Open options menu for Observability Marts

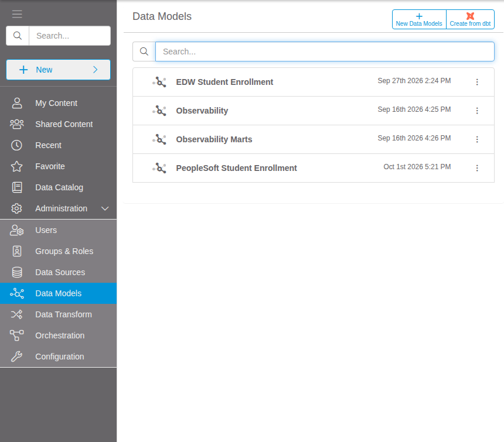(x=477, y=139)
